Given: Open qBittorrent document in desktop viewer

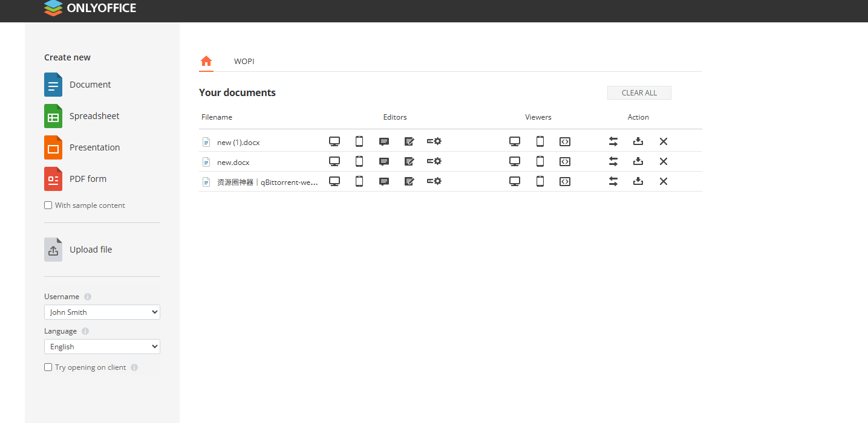Looking at the screenshot, I should point(515,181).
